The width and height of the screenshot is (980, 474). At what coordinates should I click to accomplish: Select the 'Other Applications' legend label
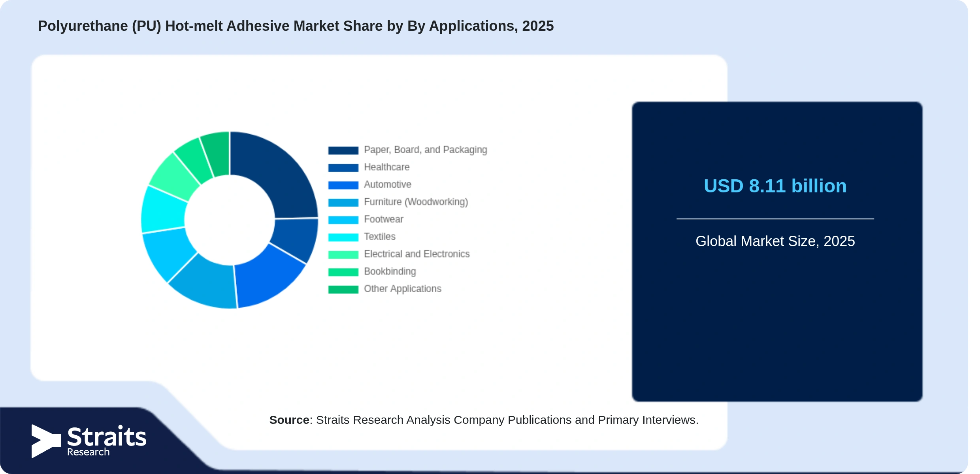click(402, 289)
